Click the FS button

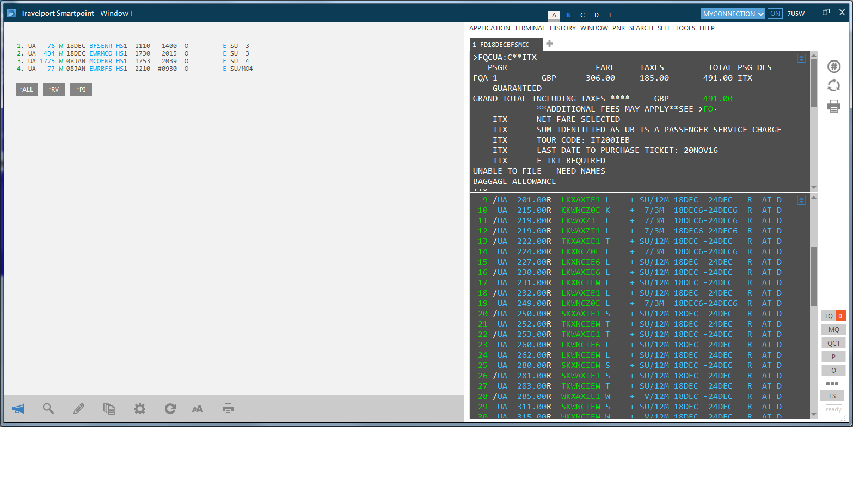(x=832, y=396)
